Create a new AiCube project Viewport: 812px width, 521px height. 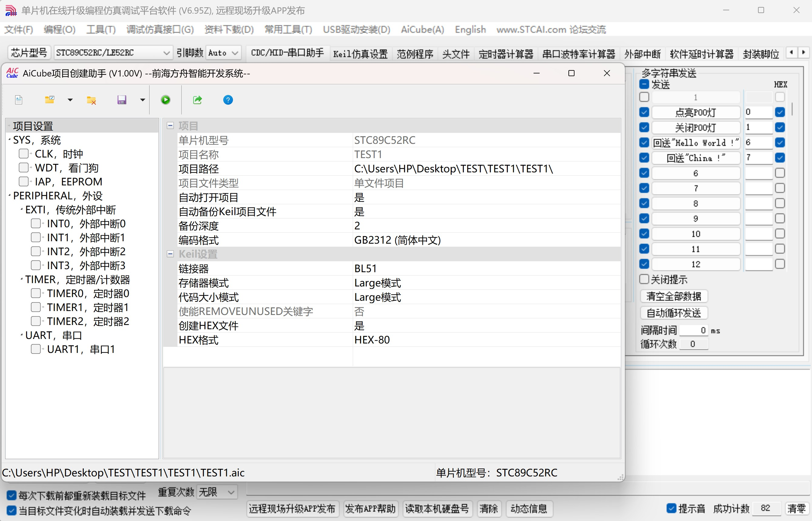click(19, 100)
